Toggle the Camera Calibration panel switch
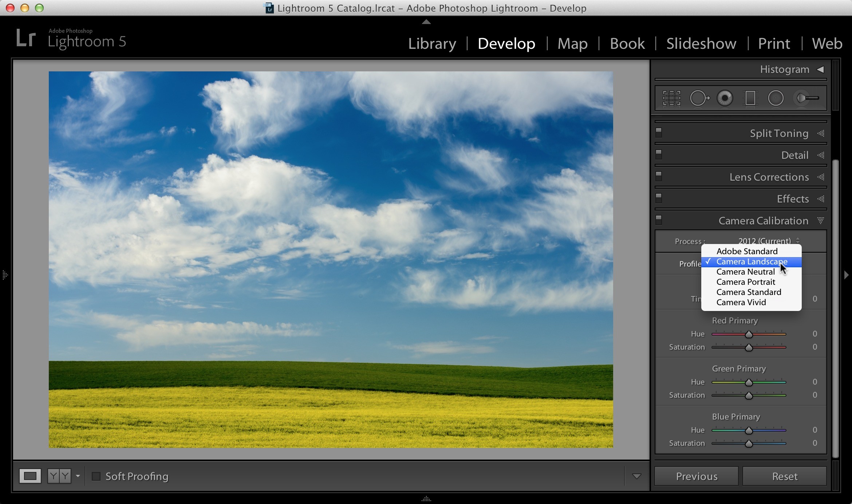Image resolution: width=852 pixels, height=504 pixels. point(659,220)
